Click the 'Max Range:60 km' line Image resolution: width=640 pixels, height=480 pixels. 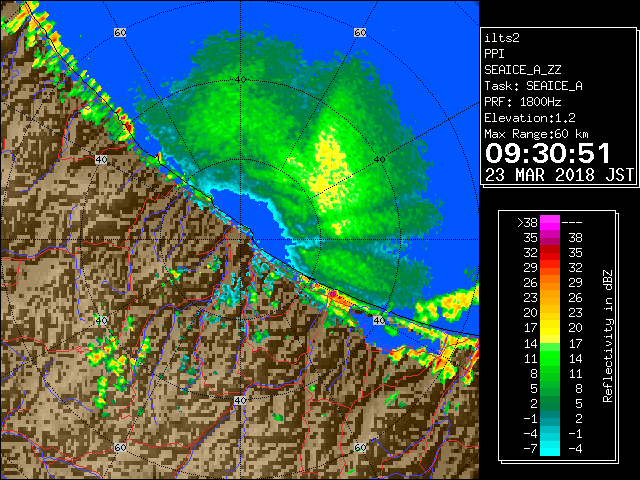point(536,134)
